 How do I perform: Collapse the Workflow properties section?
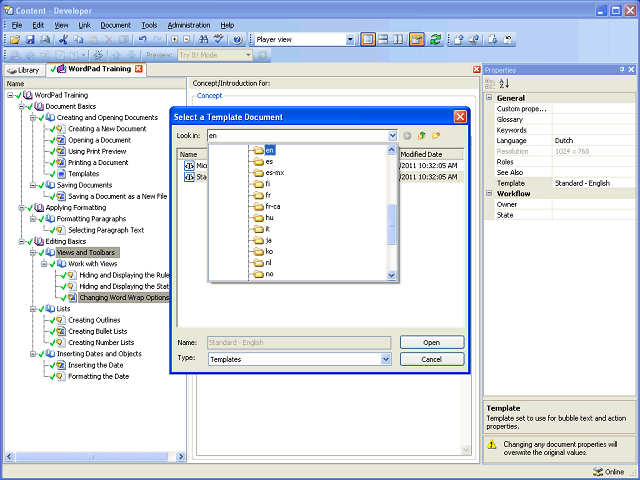489,193
